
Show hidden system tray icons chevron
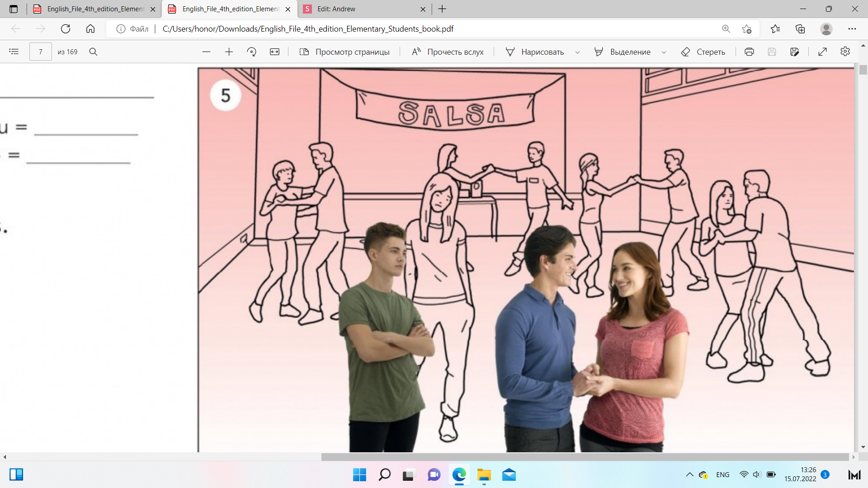click(689, 474)
